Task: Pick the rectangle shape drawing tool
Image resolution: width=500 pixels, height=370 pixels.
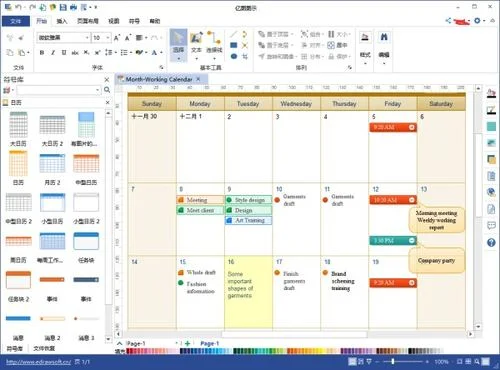Action: (x=234, y=45)
